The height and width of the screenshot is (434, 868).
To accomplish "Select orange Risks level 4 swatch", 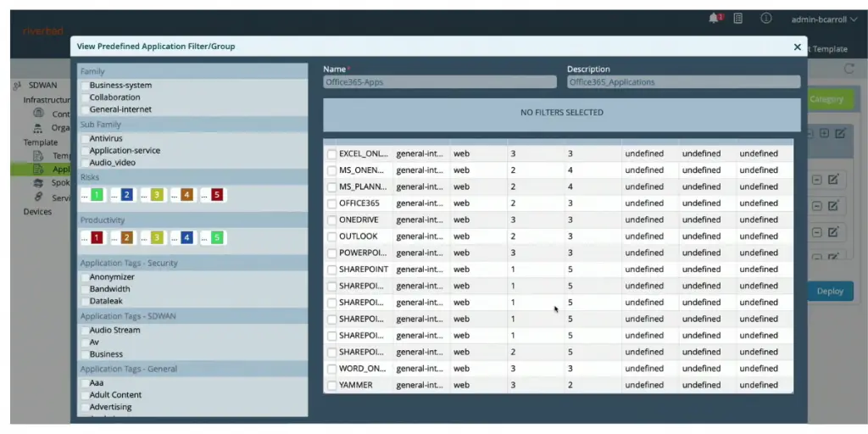I will coord(186,195).
